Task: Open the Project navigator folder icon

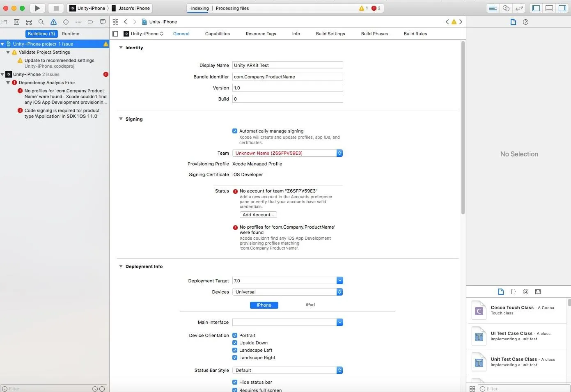Action: 5,22
